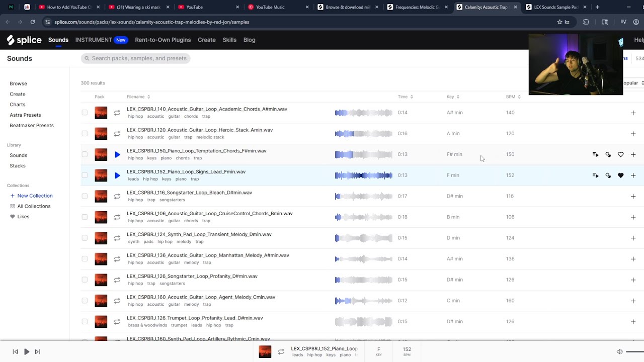The width and height of the screenshot is (644, 362).
Task: Adjust the player volume slider
Action: tap(635, 352)
